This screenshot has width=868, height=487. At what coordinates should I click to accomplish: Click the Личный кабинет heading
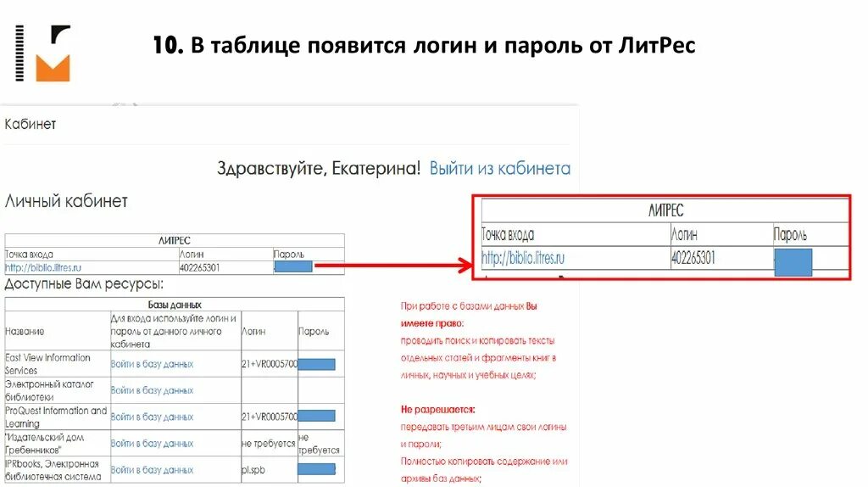pyautogui.click(x=66, y=201)
